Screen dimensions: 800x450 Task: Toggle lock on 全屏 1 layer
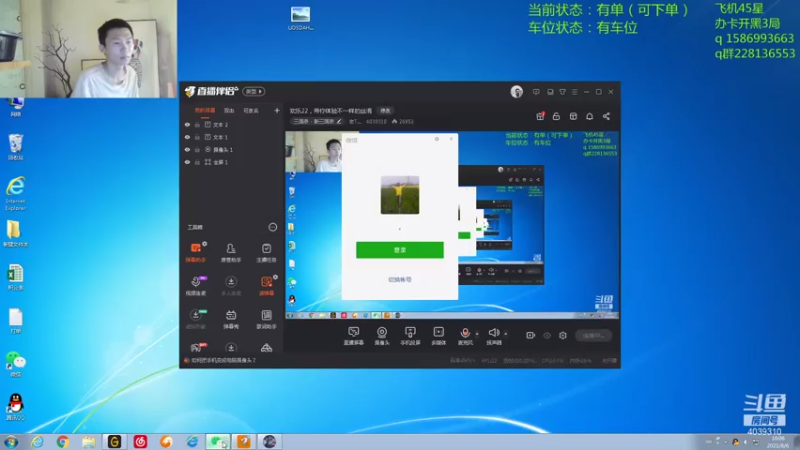click(x=197, y=162)
